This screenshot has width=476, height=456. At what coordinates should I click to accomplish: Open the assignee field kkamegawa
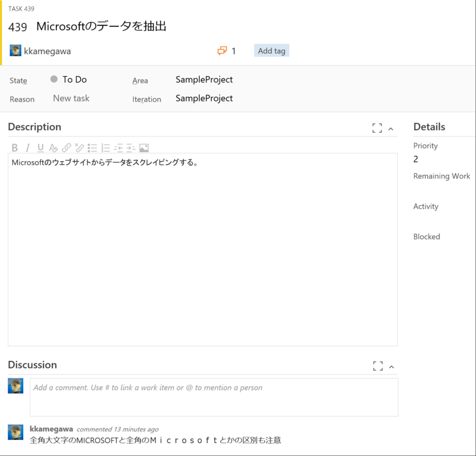click(48, 51)
